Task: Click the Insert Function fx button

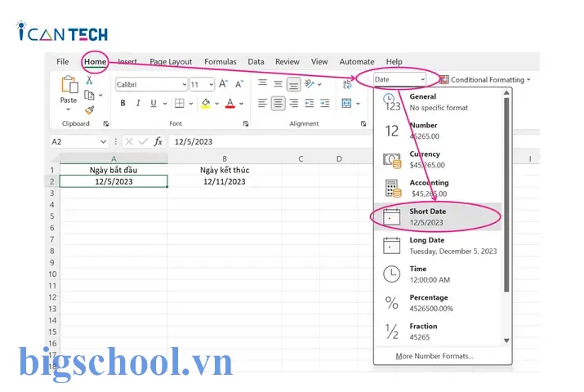Action: [158, 141]
